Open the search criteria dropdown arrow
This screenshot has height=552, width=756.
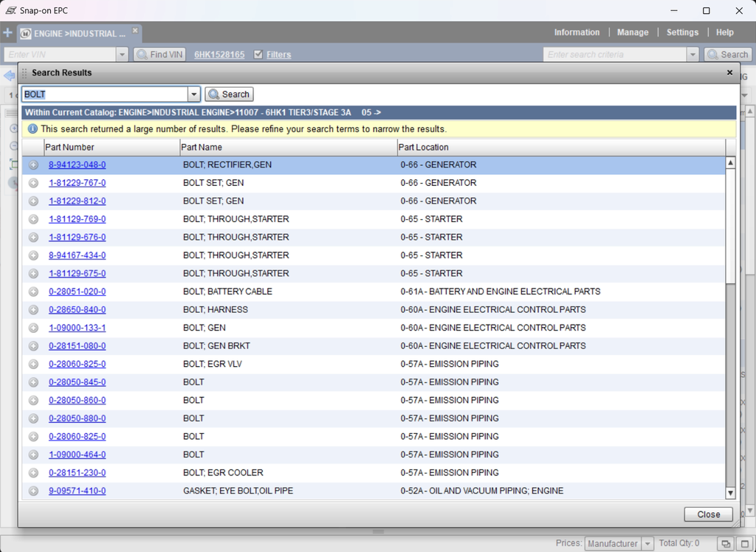(x=693, y=55)
